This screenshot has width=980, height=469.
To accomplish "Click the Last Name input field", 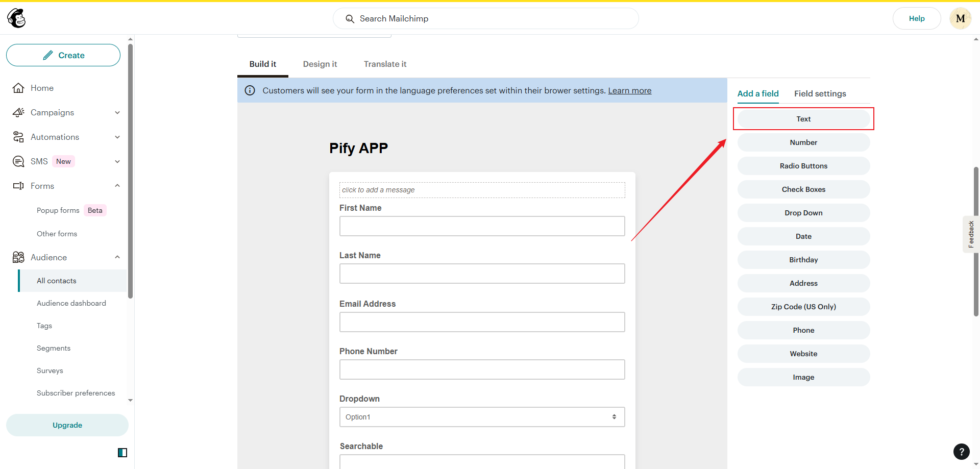I will point(482,274).
